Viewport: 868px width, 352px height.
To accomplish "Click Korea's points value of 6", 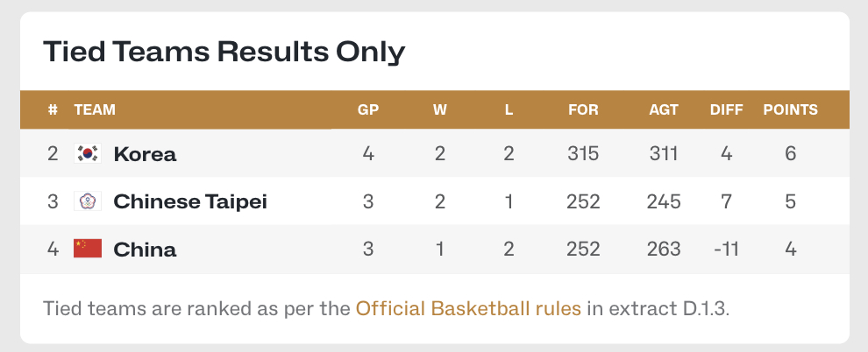I will [791, 153].
